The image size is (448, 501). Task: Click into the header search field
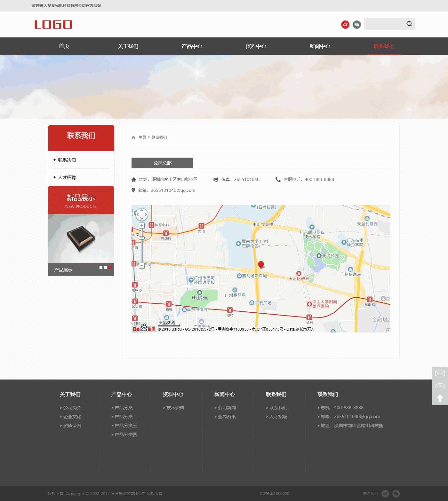384,24
